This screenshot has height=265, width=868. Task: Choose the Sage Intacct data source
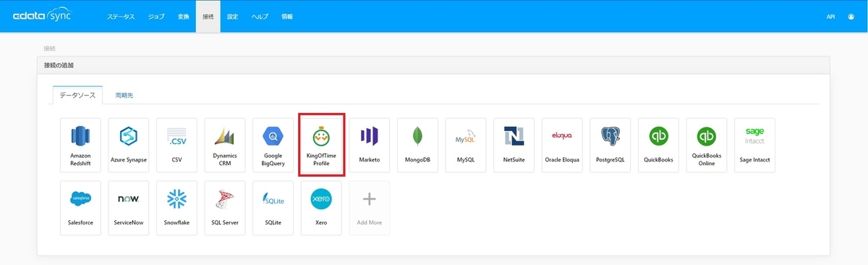click(x=755, y=146)
